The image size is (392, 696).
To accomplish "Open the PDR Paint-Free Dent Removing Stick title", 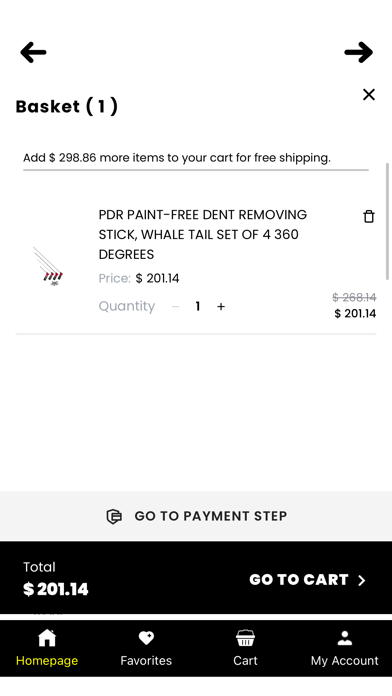I will point(203,234).
